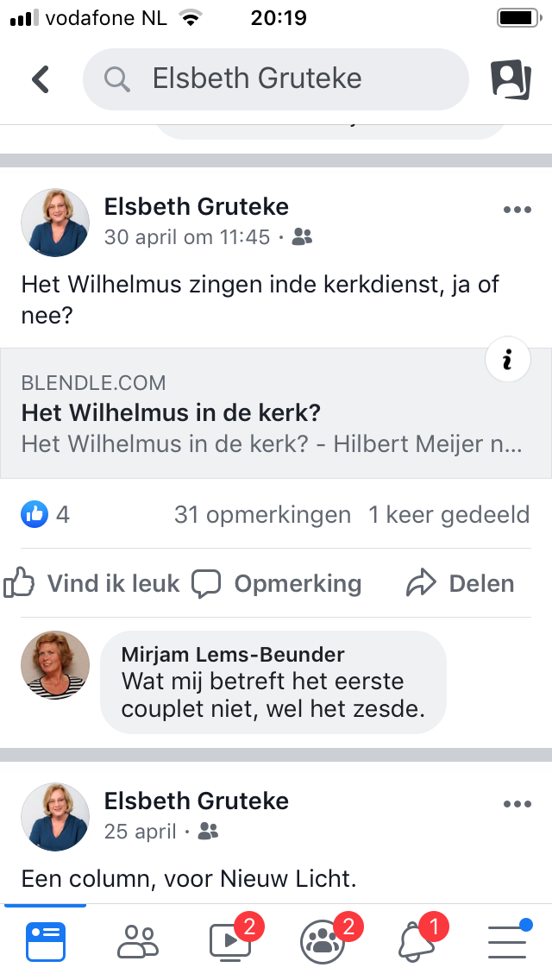
Task: Switch to the News Feed tab
Action: (46, 940)
